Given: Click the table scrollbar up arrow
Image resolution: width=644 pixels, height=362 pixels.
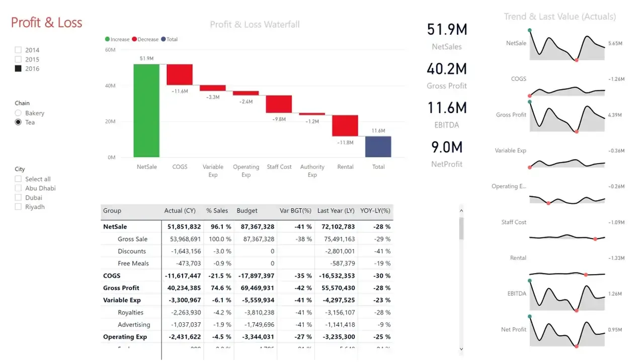Looking at the screenshot, I should (x=461, y=211).
